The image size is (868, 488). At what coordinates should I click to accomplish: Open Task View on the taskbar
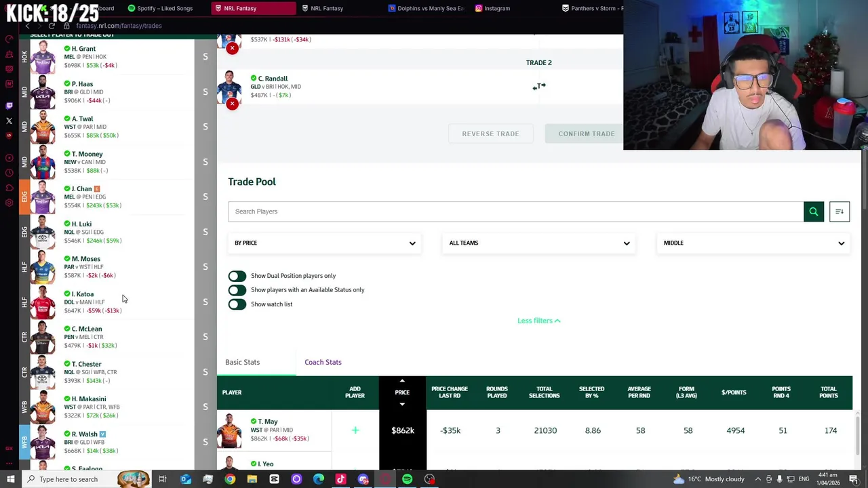(x=163, y=479)
